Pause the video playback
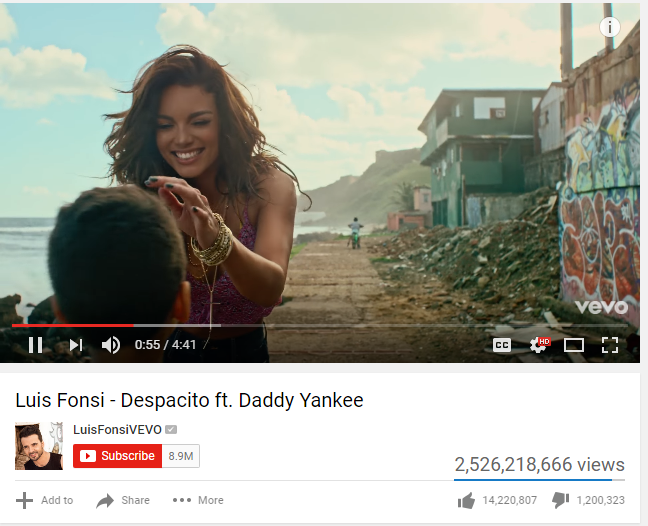This screenshot has width=648, height=526. [x=36, y=345]
